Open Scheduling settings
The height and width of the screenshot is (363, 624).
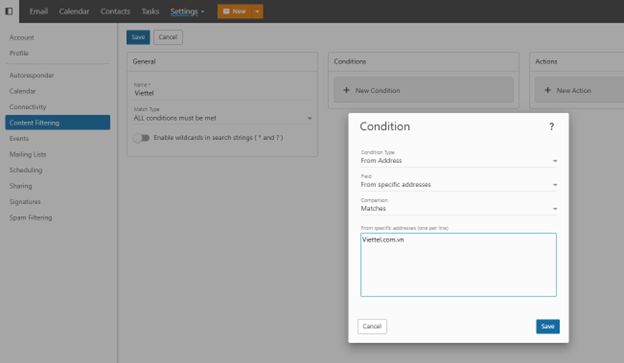click(x=25, y=170)
